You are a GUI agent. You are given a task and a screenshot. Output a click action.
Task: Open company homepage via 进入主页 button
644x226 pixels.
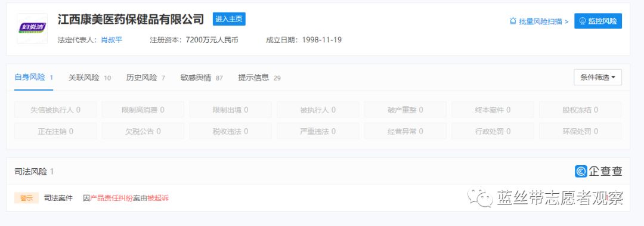point(229,19)
